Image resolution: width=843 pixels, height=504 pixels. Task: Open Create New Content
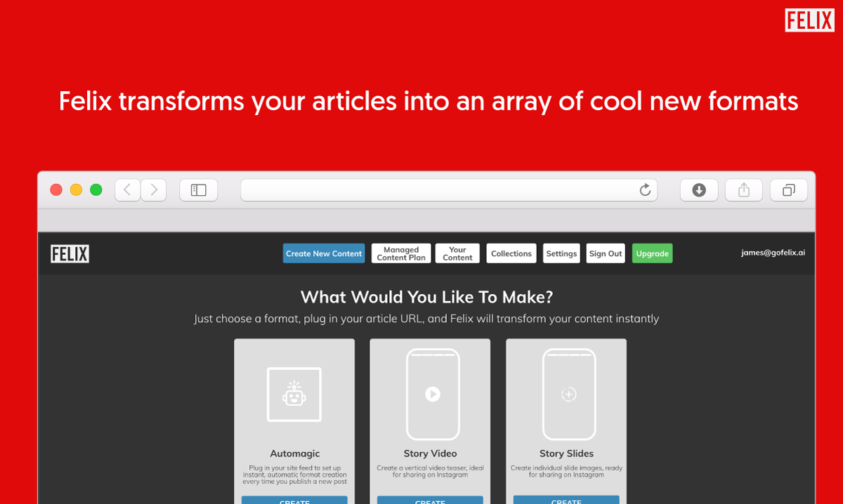coord(324,253)
